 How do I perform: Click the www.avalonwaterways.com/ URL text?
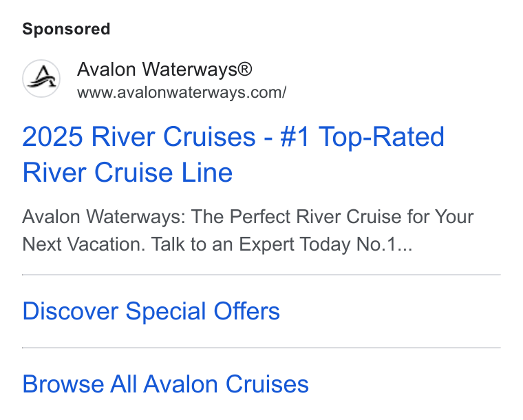pyautogui.click(x=182, y=93)
